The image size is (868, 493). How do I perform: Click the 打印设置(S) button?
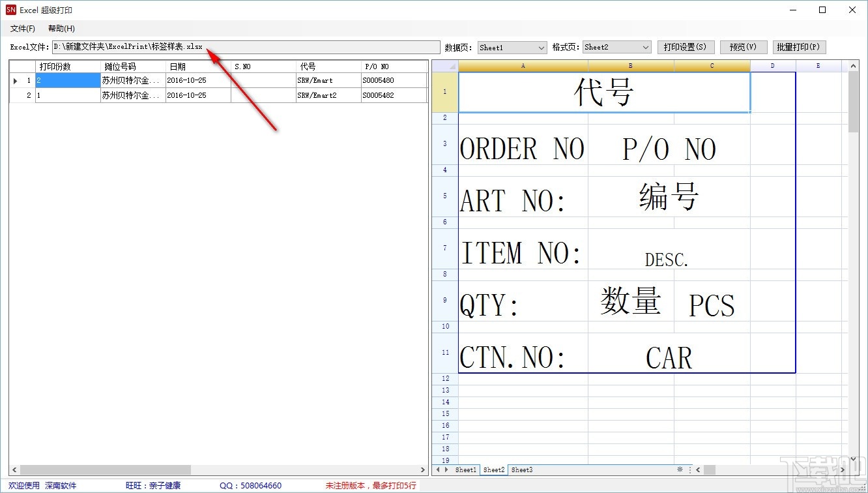(686, 47)
